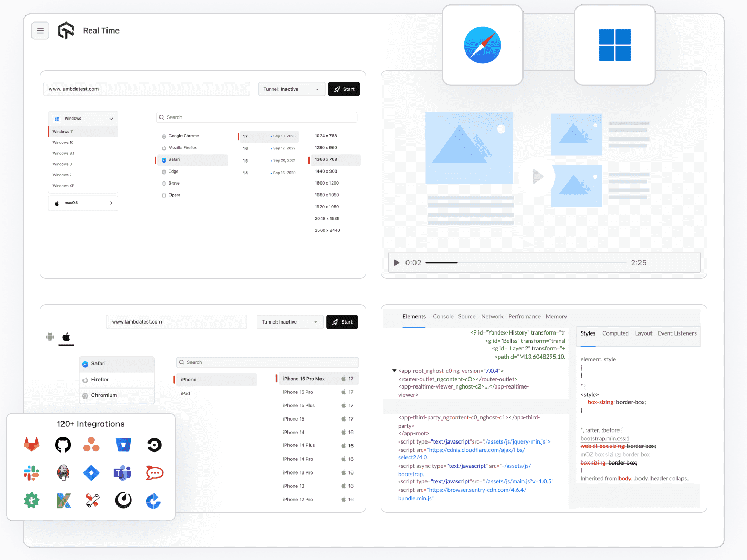The image size is (747, 560).
Task: Open the Asana integration icon
Action: click(x=91, y=445)
